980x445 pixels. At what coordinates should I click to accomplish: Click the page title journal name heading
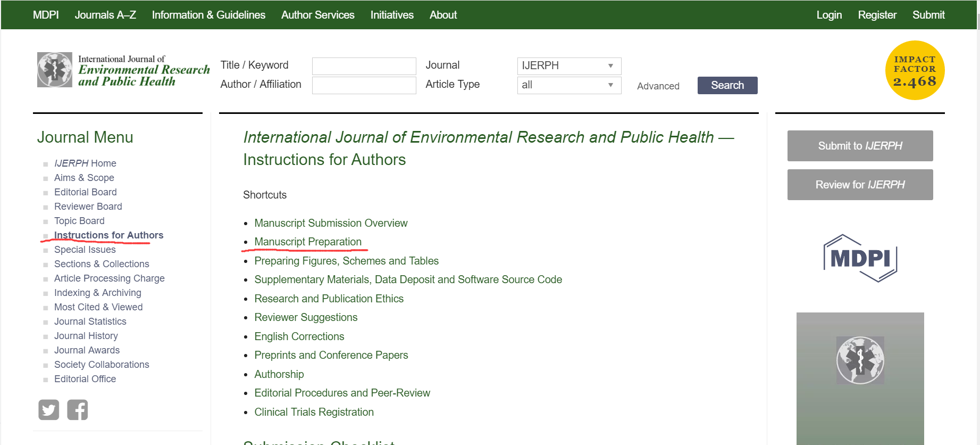pos(479,137)
